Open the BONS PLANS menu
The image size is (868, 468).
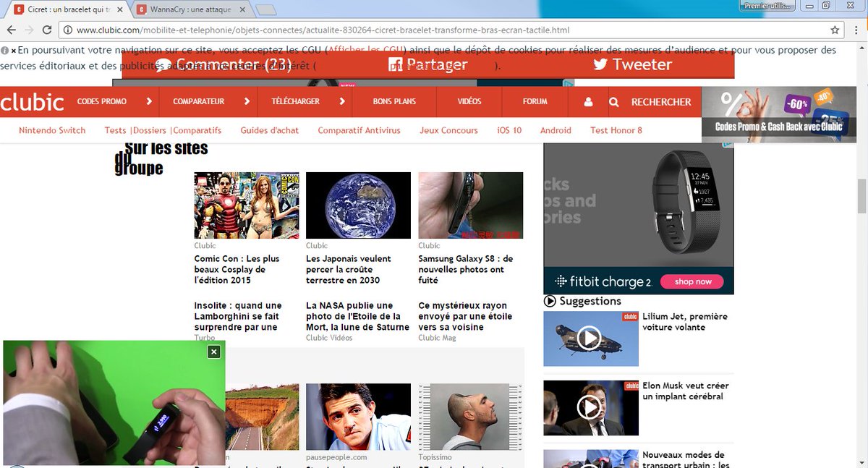point(394,102)
